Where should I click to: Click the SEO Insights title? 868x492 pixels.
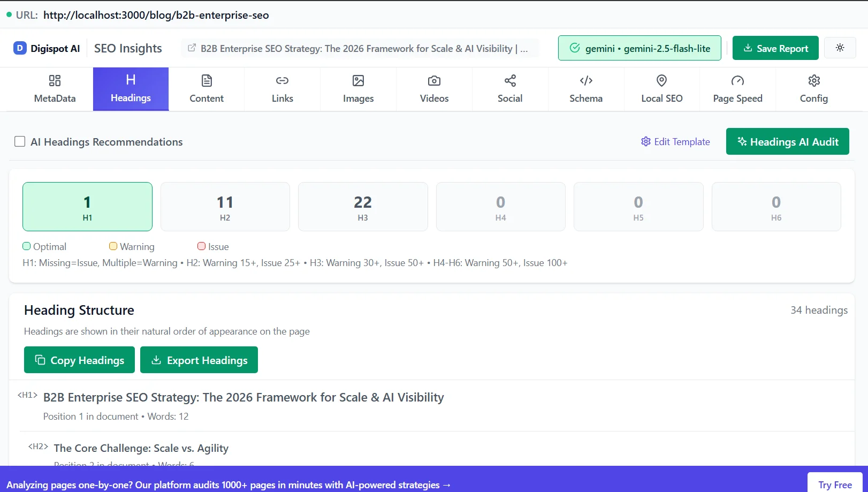tap(128, 48)
